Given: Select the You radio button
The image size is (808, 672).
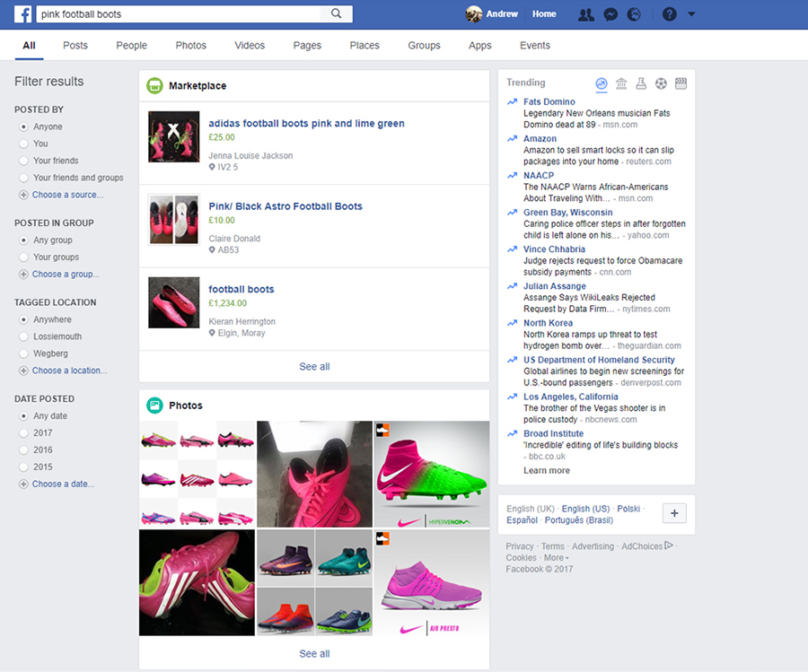Looking at the screenshot, I should click(23, 144).
